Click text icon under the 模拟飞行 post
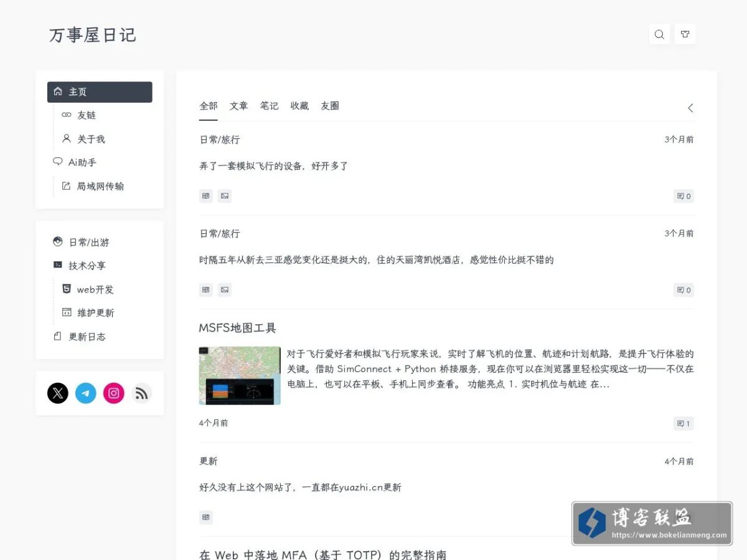 pyautogui.click(x=206, y=196)
